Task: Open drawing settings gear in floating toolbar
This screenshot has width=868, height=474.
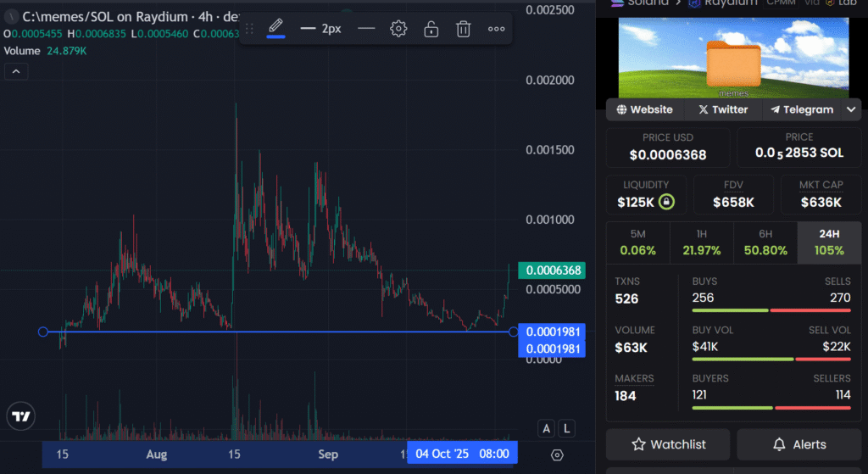Action: point(398,29)
